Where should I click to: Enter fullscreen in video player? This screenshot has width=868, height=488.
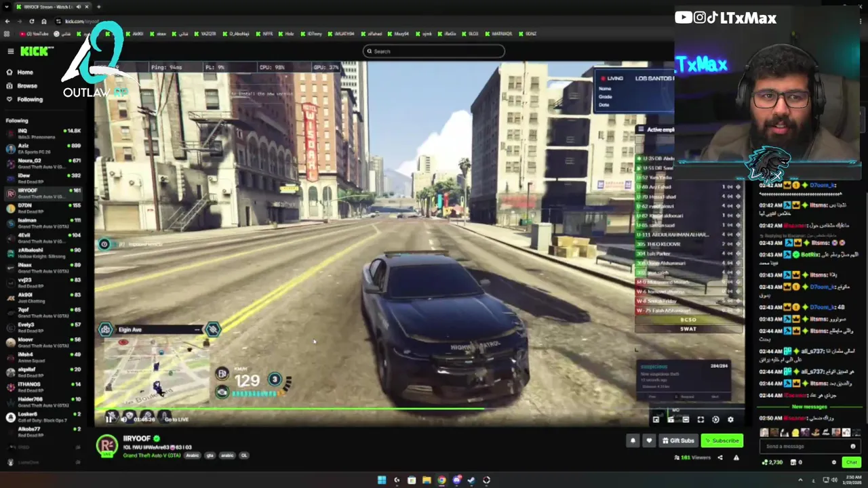(701, 420)
